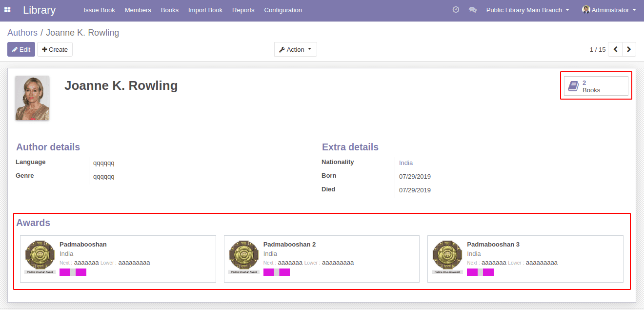Screen dimensions: 644x310
Task: Go back to Authors breadcrumb
Action: click(22, 33)
